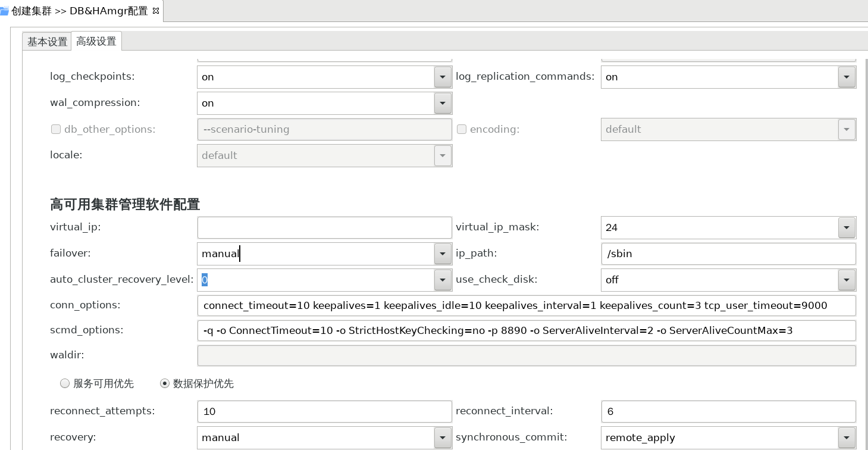The height and width of the screenshot is (450, 868).
Task: Open the wal_compression dropdown list
Action: tap(442, 103)
